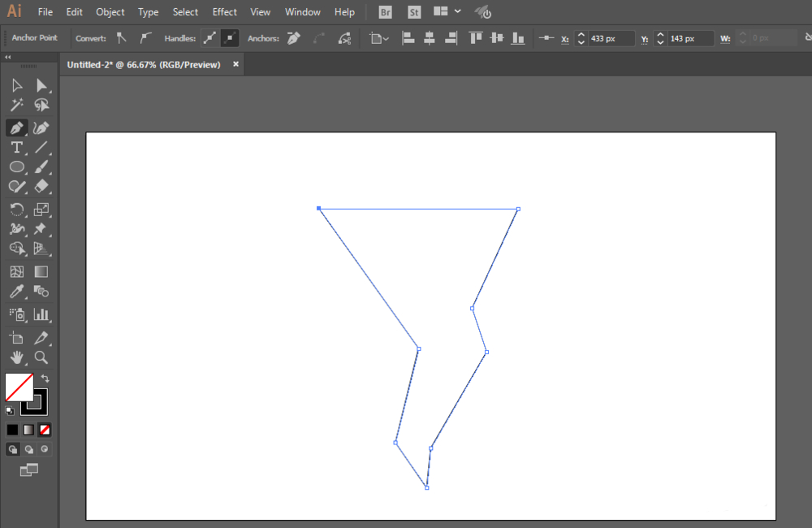Open the isolate object dropdown in control bar
The height and width of the screenshot is (528, 812).
tap(378, 38)
